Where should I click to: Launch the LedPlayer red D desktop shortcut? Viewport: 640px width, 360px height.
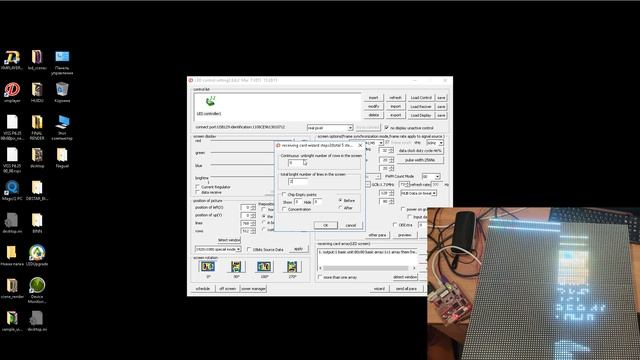pyautogui.click(x=12, y=90)
